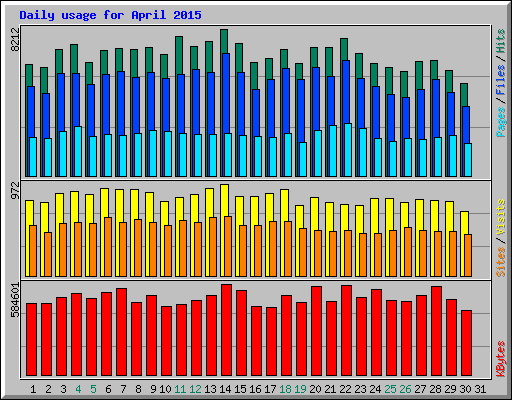Click the yellow visits bar for day 14
512x400 pixels.
(224, 200)
